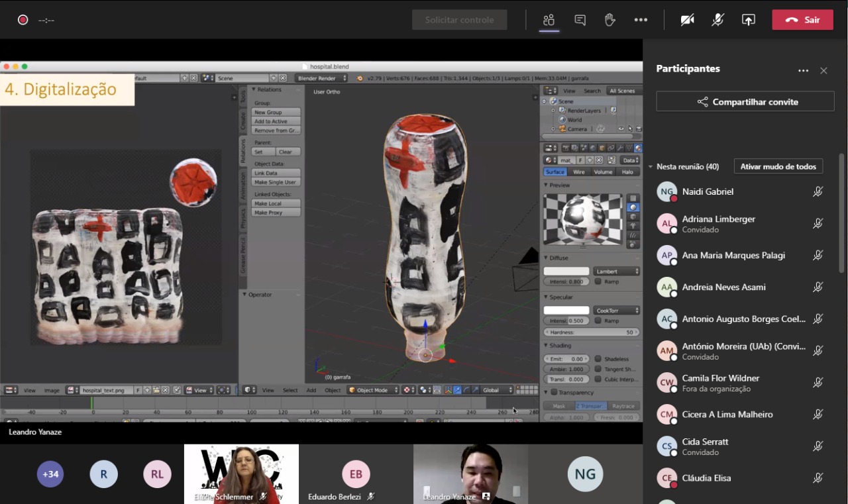Screen dimensions: 848x504
Task: Collapse the Nesta reunião (40) list
Action: click(651, 167)
